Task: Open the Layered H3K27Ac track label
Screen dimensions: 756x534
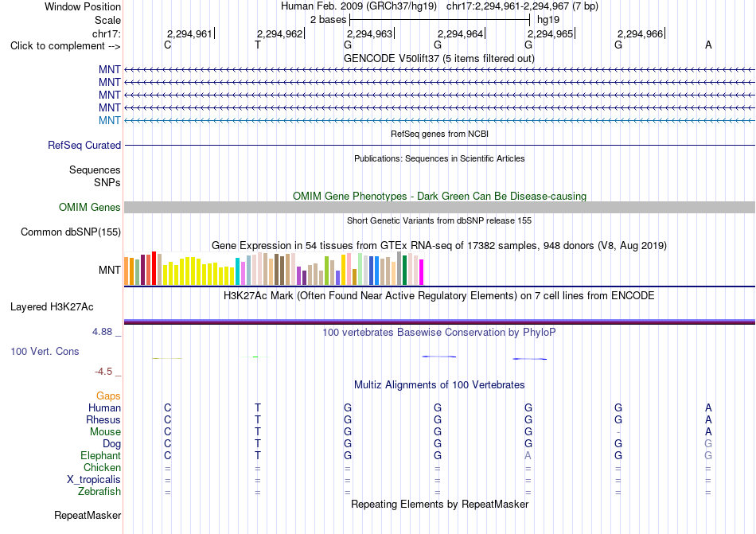Action: 52,306
